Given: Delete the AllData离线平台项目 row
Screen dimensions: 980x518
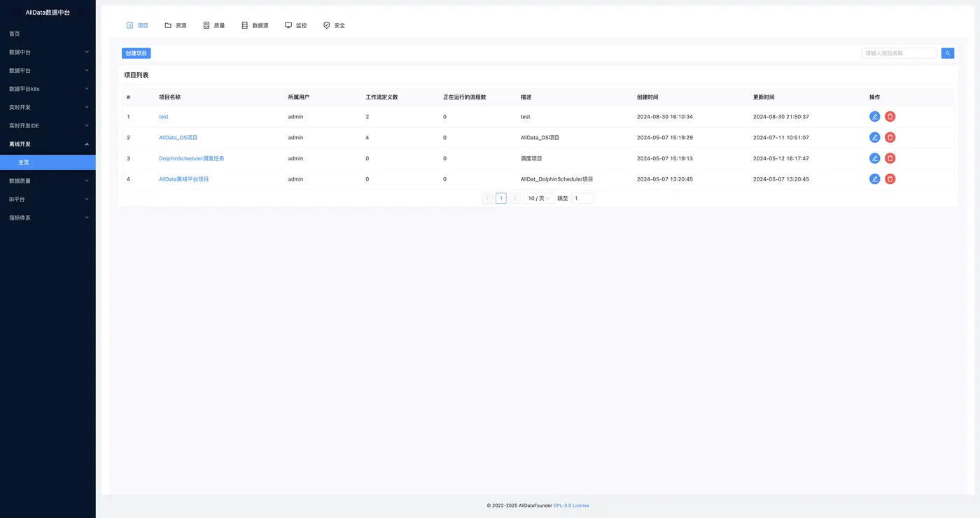Looking at the screenshot, I should (890, 179).
